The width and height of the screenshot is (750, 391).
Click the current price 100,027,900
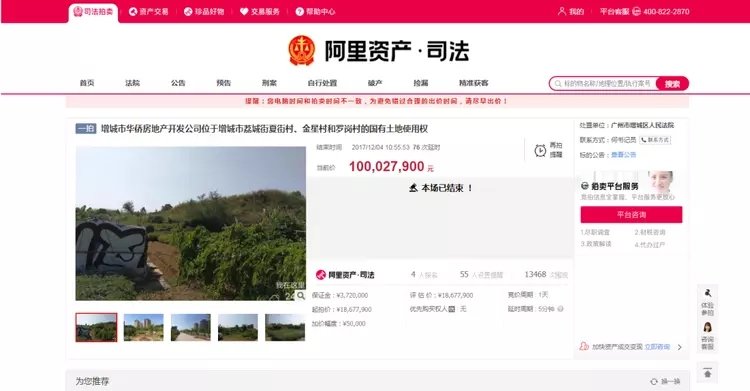click(x=386, y=167)
